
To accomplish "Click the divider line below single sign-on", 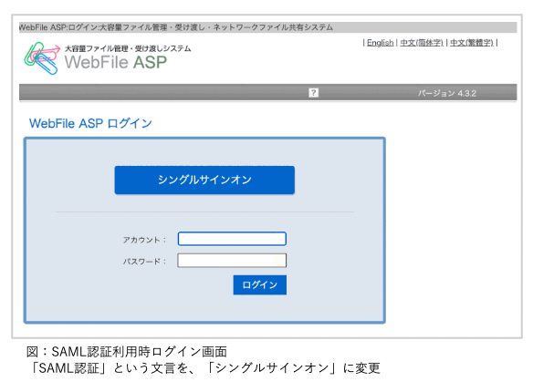I will [x=204, y=212].
